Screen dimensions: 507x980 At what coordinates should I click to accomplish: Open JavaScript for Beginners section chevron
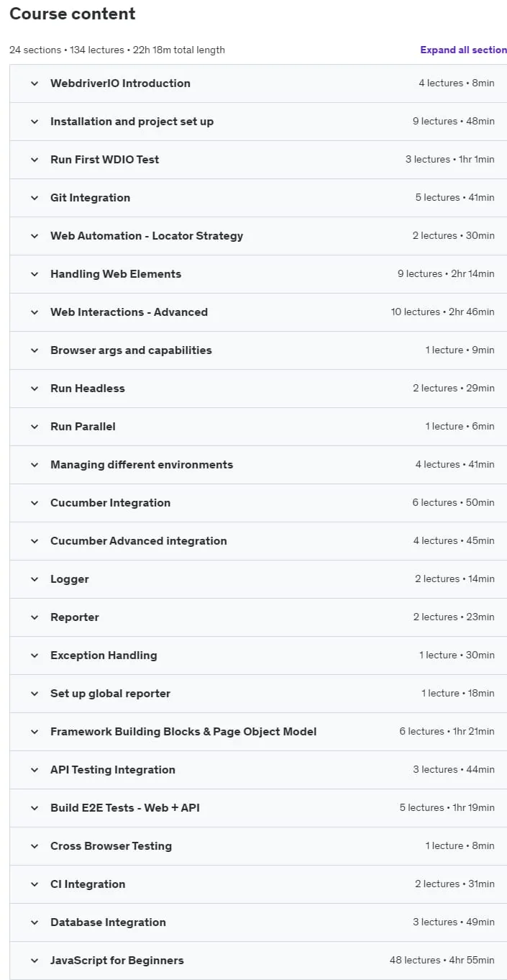(34, 961)
